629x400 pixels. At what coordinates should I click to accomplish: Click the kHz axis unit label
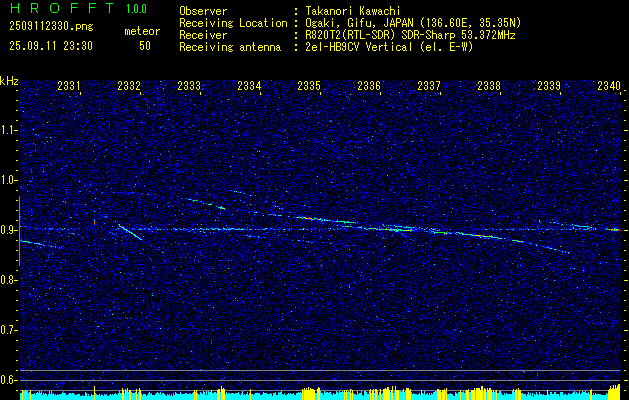[9, 81]
